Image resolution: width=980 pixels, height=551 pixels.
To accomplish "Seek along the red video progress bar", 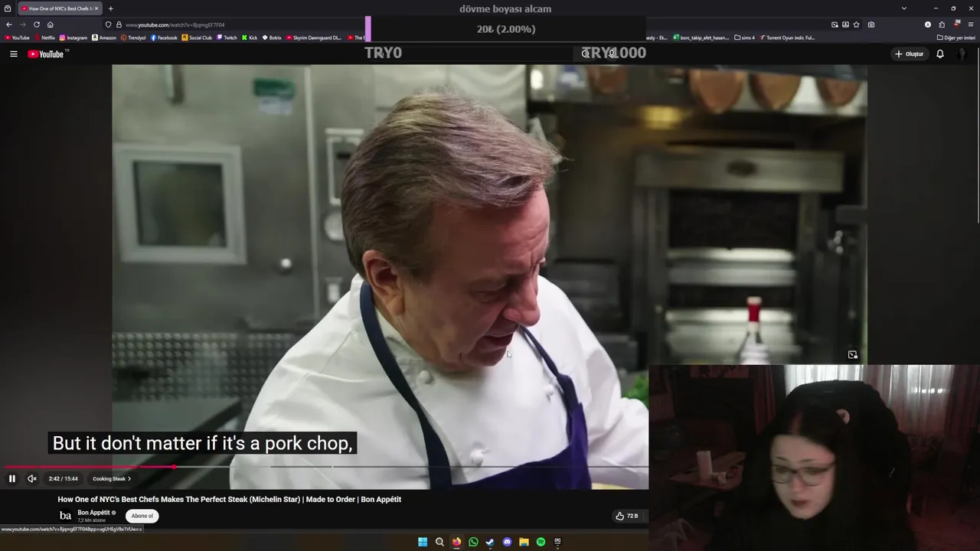I will click(88, 467).
